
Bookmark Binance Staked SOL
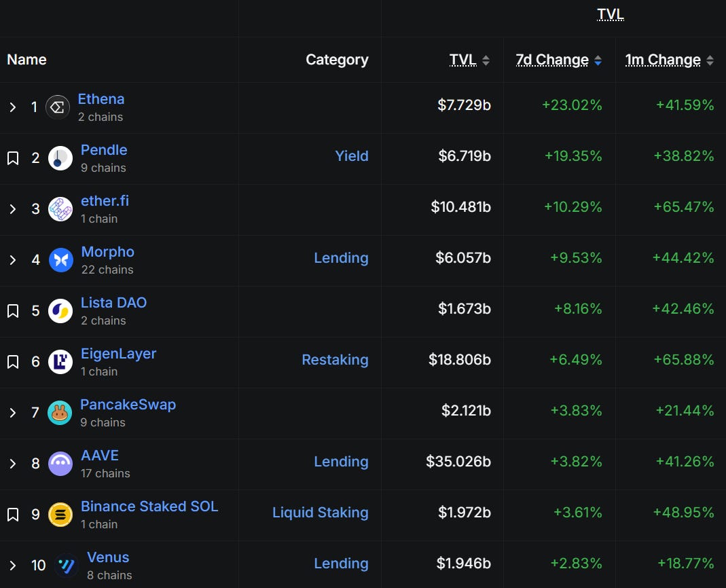click(13, 515)
